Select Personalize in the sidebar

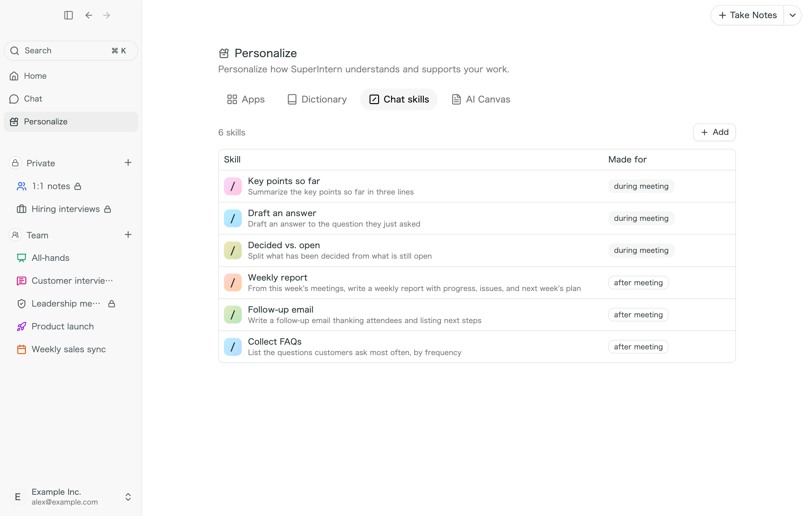point(71,122)
